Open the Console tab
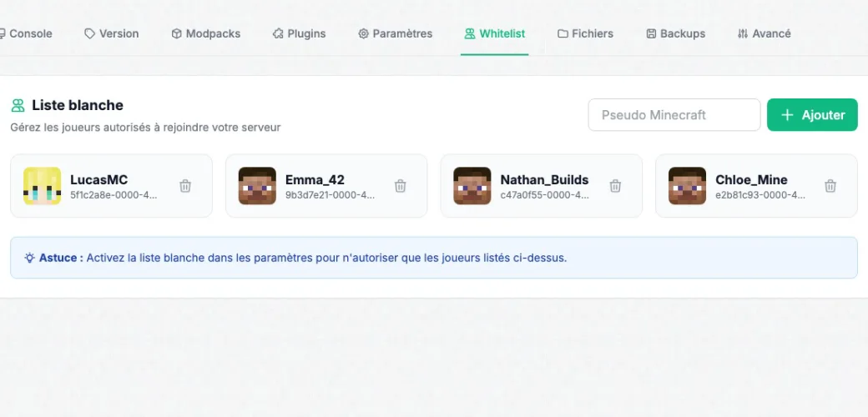 click(x=26, y=33)
